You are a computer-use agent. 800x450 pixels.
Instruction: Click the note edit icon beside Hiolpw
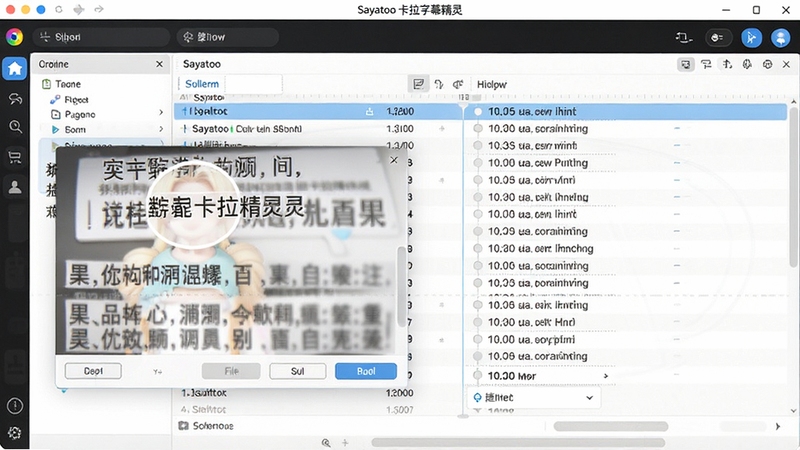pos(418,84)
